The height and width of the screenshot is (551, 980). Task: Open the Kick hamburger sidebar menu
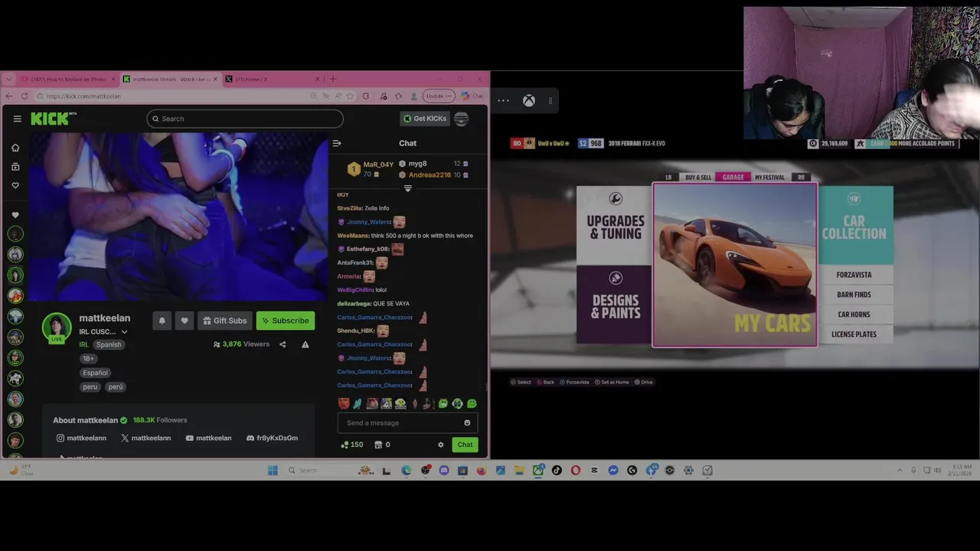[17, 119]
